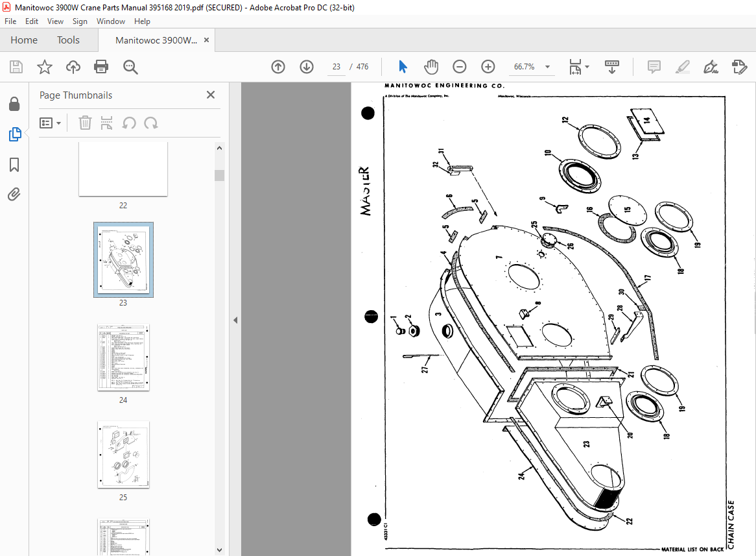
Task: Open the Sign document pen tool
Action: pos(711,67)
